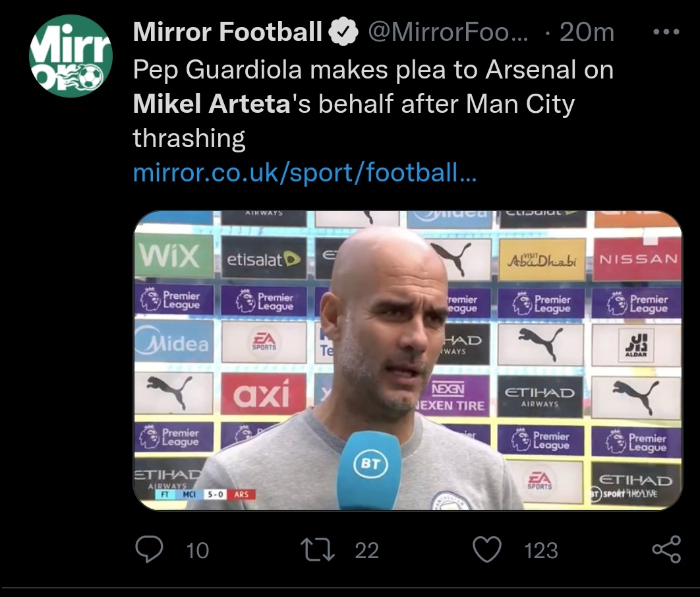Click the Mirror Football display name
This screenshot has width=700, height=597.
228,32
